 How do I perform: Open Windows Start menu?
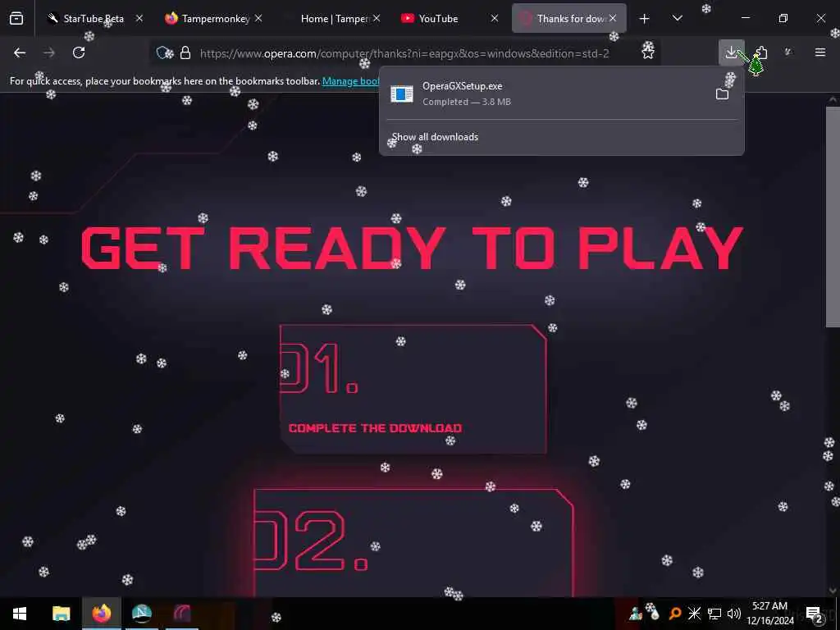(20, 614)
